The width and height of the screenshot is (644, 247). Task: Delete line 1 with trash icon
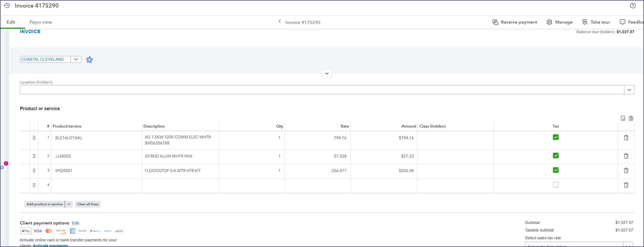(626, 138)
